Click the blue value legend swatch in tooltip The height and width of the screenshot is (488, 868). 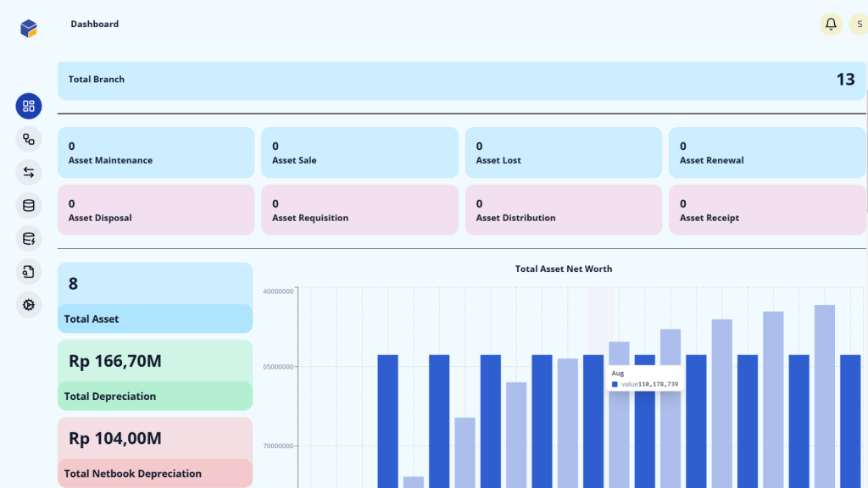615,385
